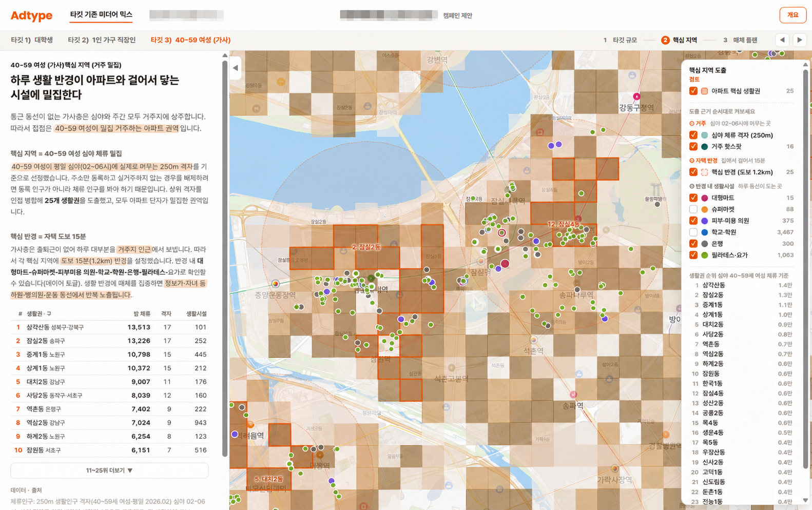Screen dimensions: 812x510
Task: Click the 가락시장역 station icon on the map
Action: [614, 468]
